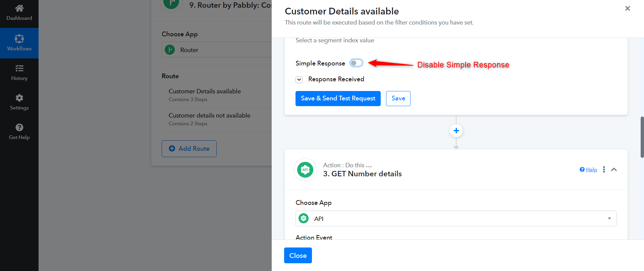Click the Add Route button
This screenshot has height=271, width=644.
pyautogui.click(x=189, y=149)
